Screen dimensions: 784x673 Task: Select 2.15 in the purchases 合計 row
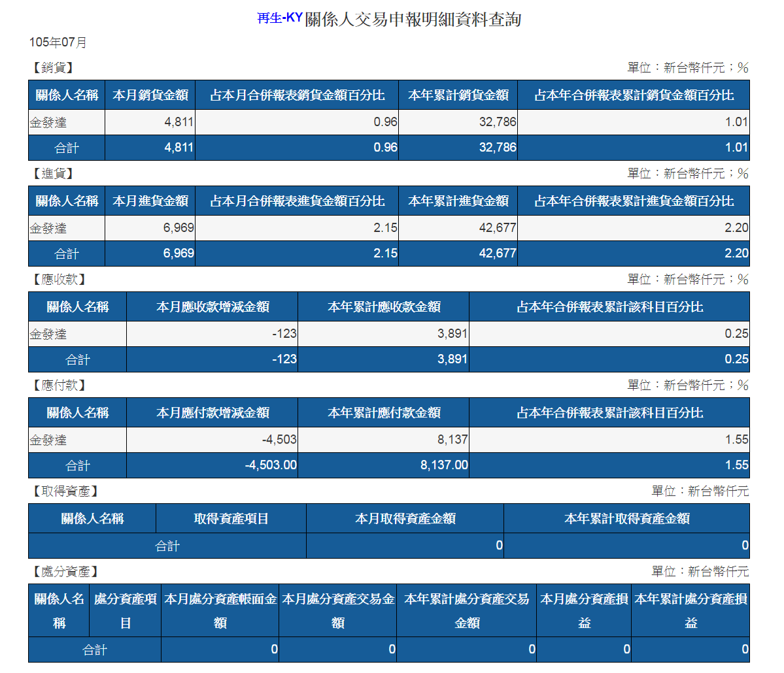point(386,254)
